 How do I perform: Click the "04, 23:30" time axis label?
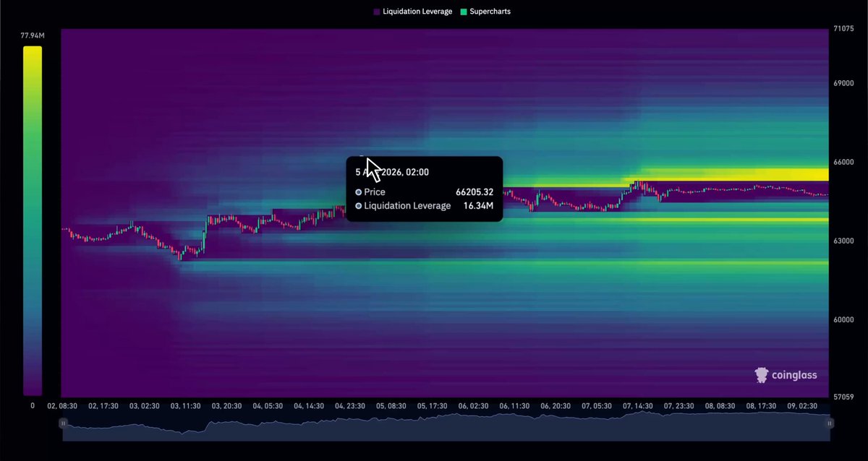(x=352, y=406)
